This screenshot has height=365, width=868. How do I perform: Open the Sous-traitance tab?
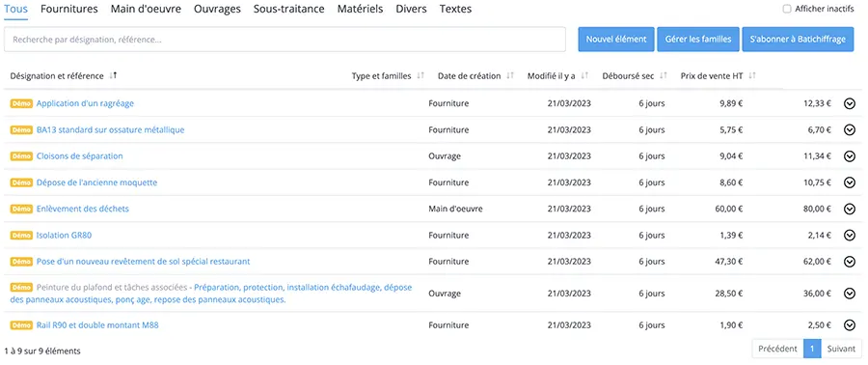(289, 9)
